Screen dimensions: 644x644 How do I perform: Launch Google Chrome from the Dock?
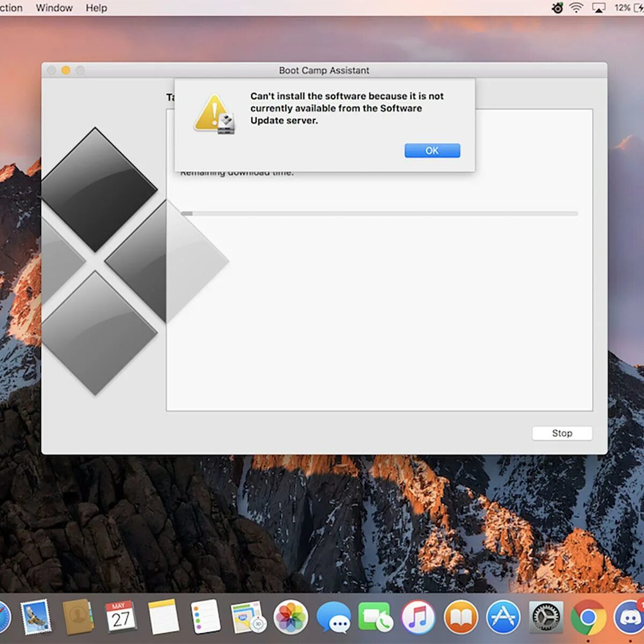[589, 617]
